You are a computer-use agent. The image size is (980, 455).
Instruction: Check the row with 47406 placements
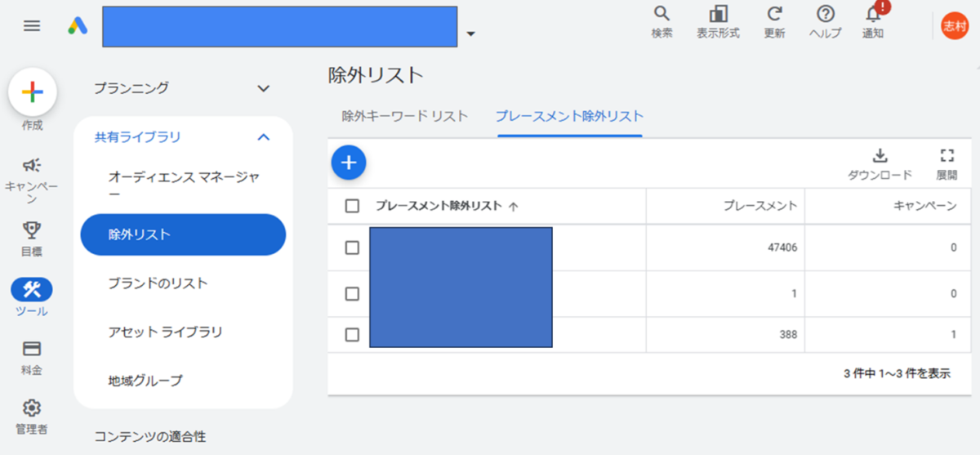click(352, 248)
